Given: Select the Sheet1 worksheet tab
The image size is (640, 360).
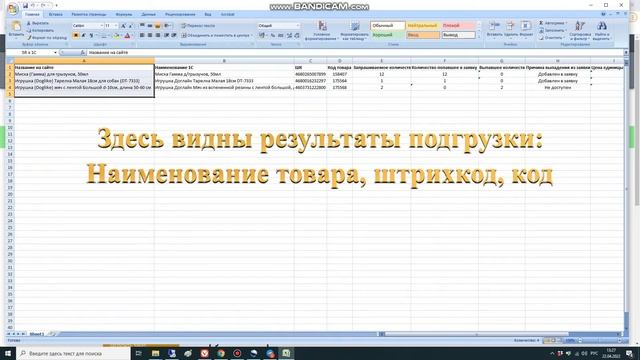Looking at the screenshot, I should [x=37, y=334].
